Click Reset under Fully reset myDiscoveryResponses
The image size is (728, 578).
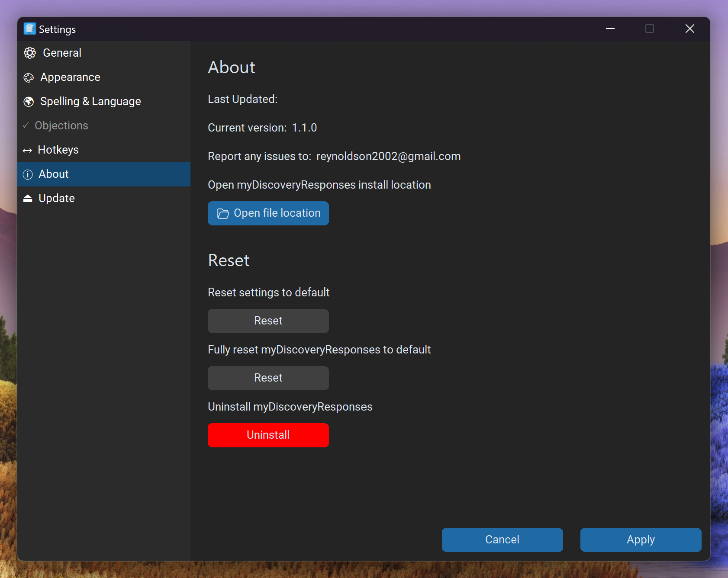268,378
